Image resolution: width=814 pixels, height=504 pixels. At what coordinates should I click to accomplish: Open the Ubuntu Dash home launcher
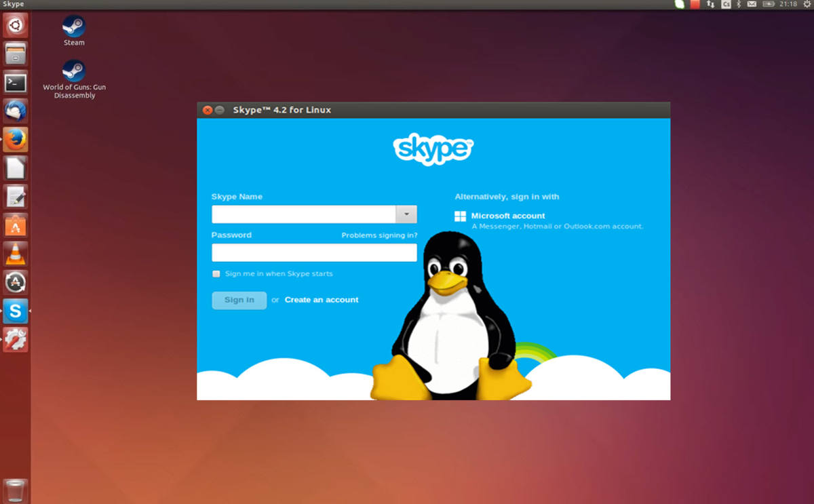tap(15, 26)
